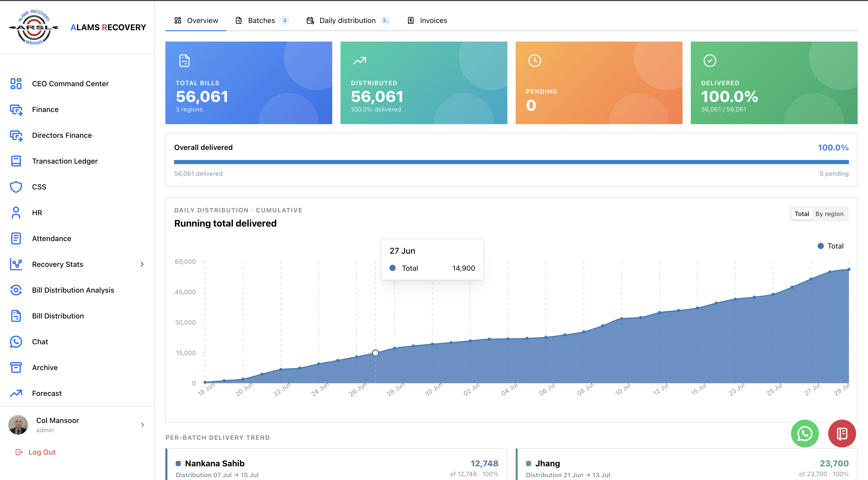Open the Daily distribution tab
The width and height of the screenshot is (868, 480).
coord(347,21)
